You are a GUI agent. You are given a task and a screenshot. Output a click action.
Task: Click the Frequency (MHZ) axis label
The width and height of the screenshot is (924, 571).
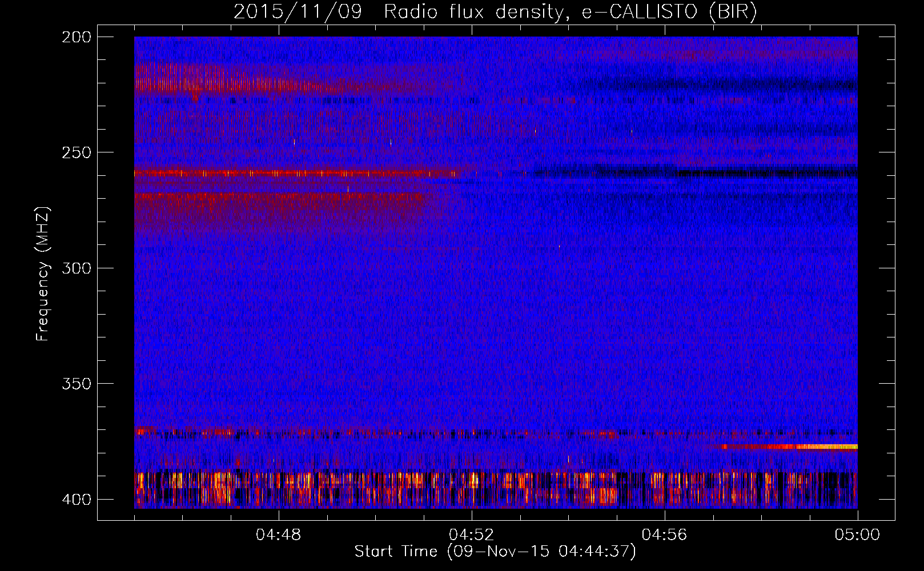coord(43,274)
